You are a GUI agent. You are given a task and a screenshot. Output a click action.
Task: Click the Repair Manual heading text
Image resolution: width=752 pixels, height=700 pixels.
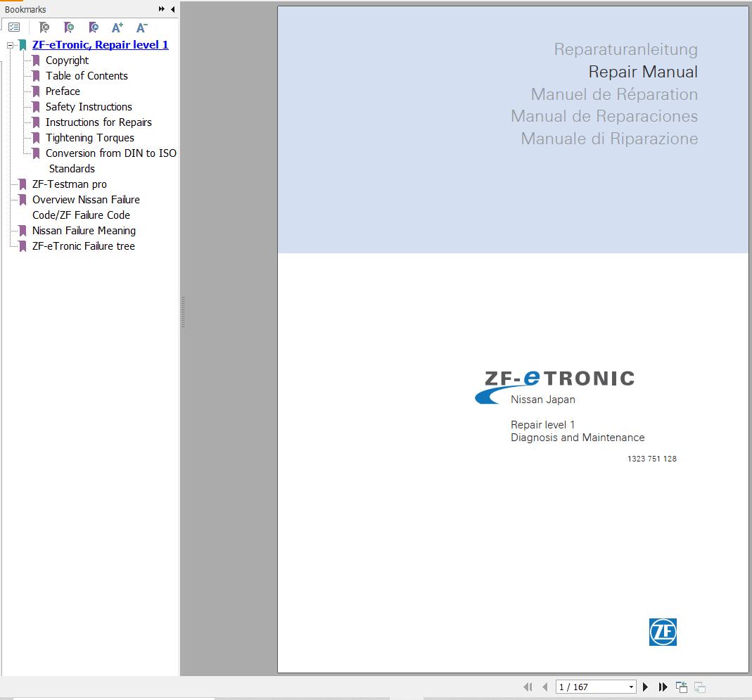(643, 72)
